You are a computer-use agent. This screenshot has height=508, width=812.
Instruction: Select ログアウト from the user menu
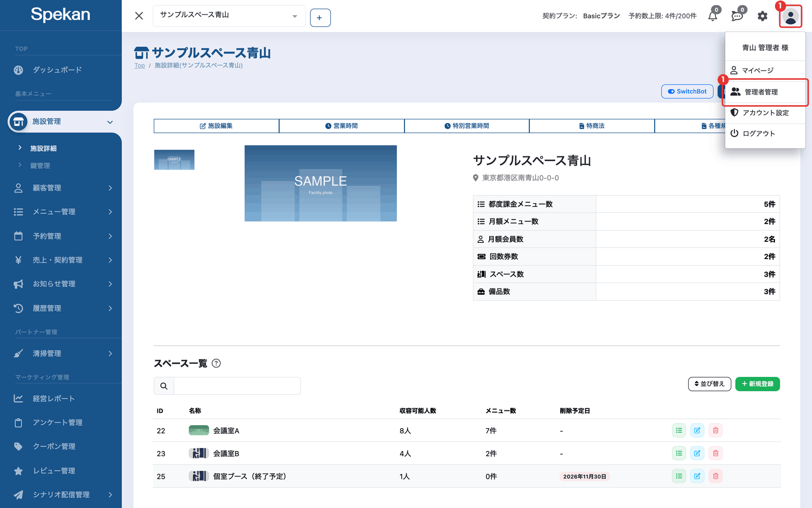(765, 134)
